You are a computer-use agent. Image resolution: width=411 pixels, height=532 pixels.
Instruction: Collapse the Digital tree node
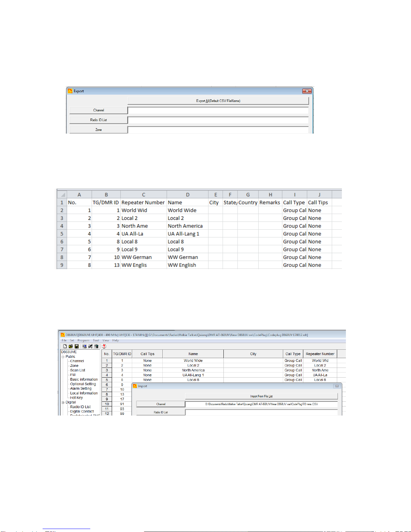click(x=63, y=402)
